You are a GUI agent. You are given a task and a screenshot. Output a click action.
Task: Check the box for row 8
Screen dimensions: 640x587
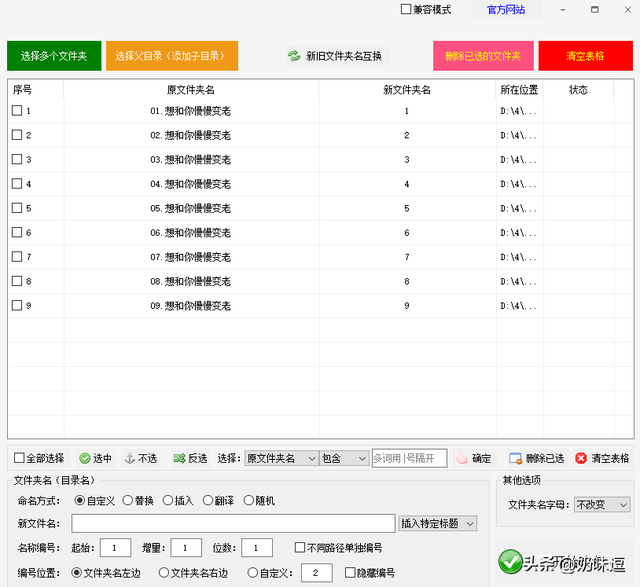coord(17,281)
